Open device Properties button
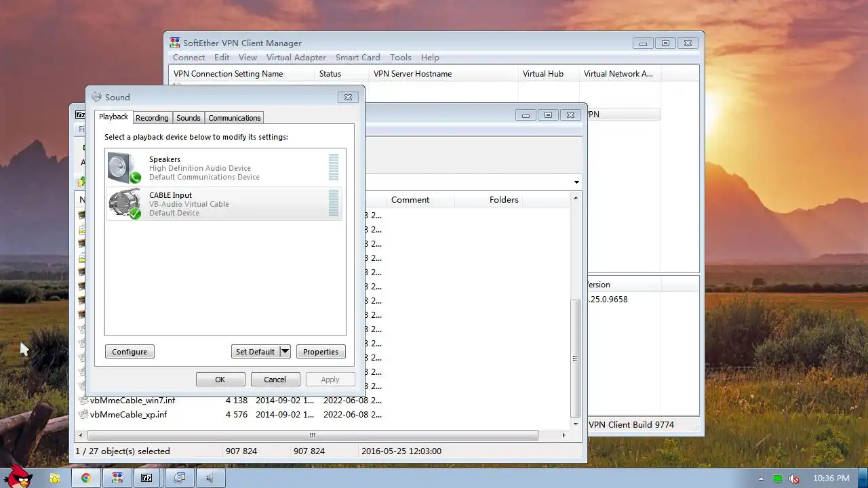Viewport: 868px width, 488px height. coord(321,351)
